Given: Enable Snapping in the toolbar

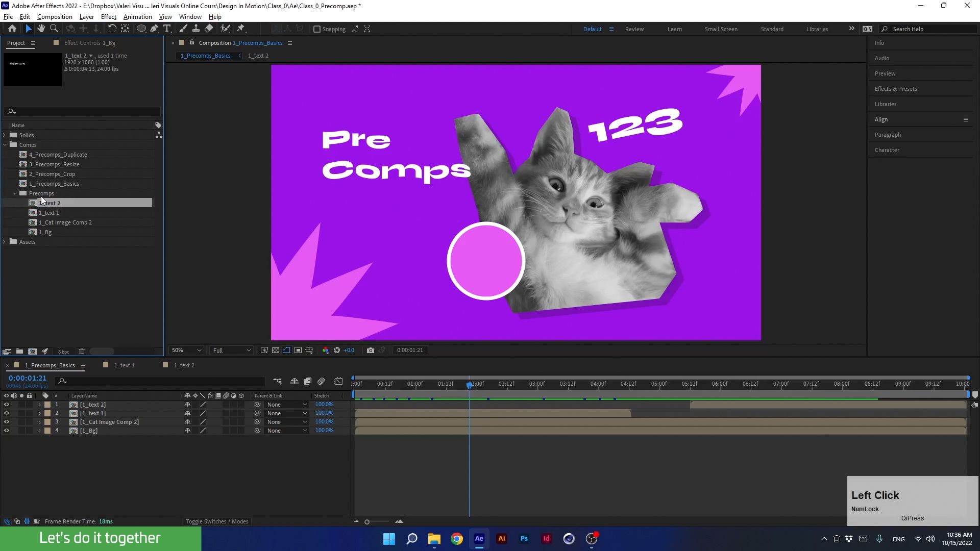Looking at the screenshot, I should [x=317, y=29].
